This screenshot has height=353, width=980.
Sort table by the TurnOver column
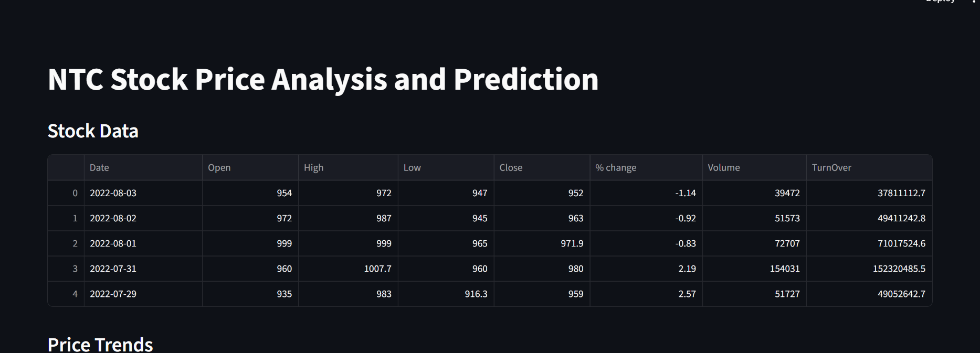click(x=831, y=167)
